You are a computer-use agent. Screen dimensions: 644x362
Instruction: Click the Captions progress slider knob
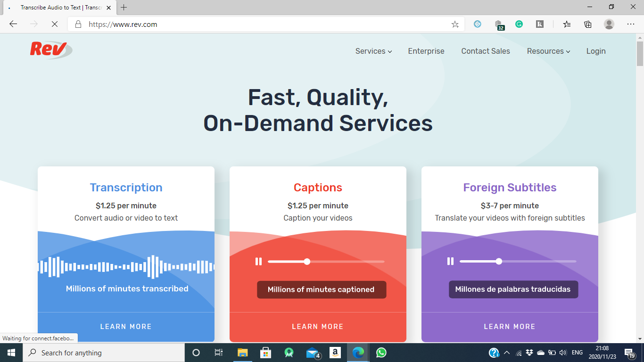click(x=307, y=262)
